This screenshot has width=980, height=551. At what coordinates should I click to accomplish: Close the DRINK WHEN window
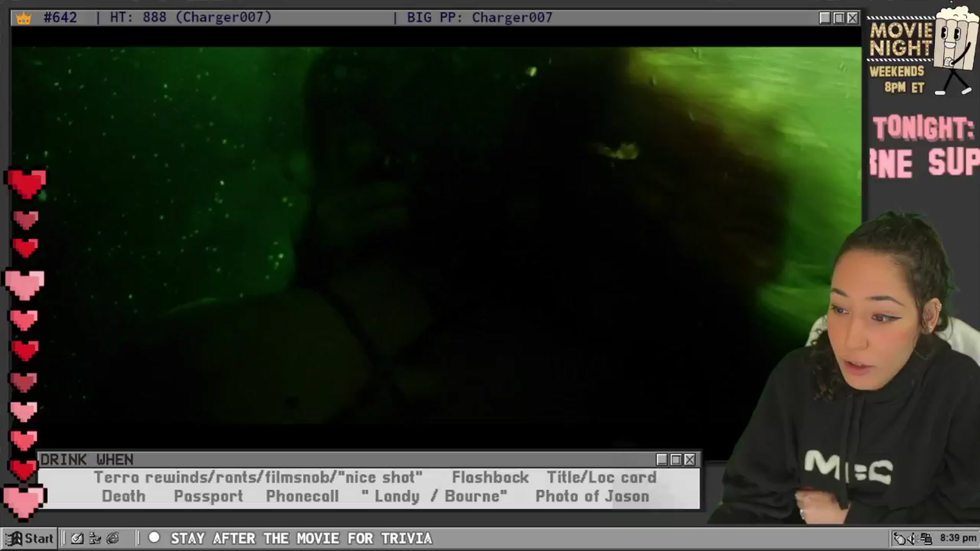(690, 460)
